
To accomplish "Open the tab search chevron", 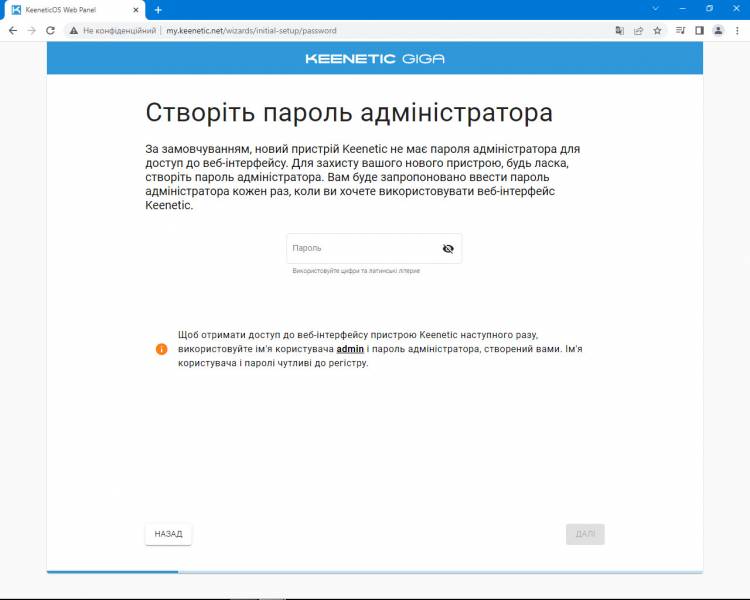I will tap(655, 9).
